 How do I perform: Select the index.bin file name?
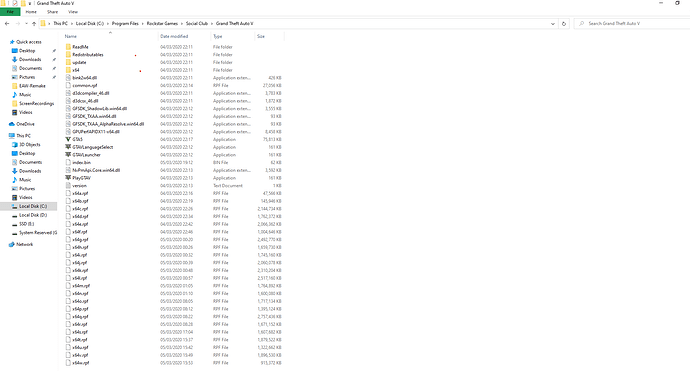[x=81, y=162]
